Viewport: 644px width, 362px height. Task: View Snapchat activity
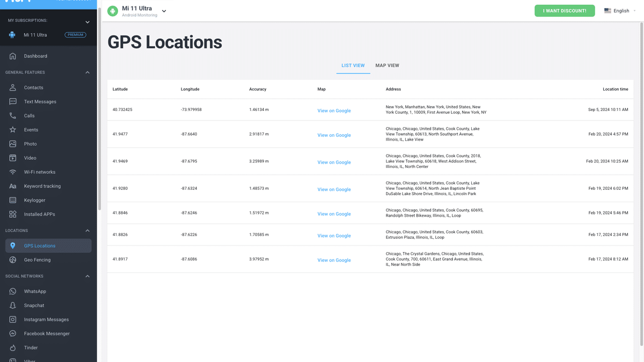point(34,305)
